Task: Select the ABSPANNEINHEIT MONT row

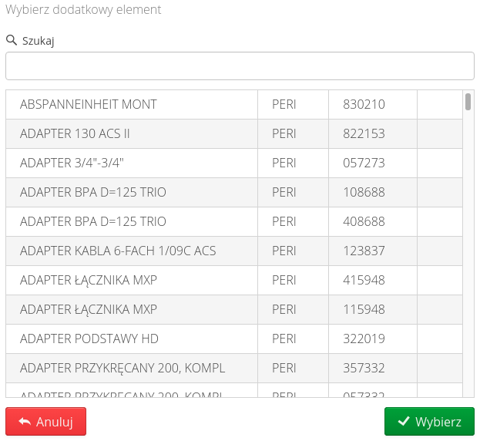Action: [89, 104]
